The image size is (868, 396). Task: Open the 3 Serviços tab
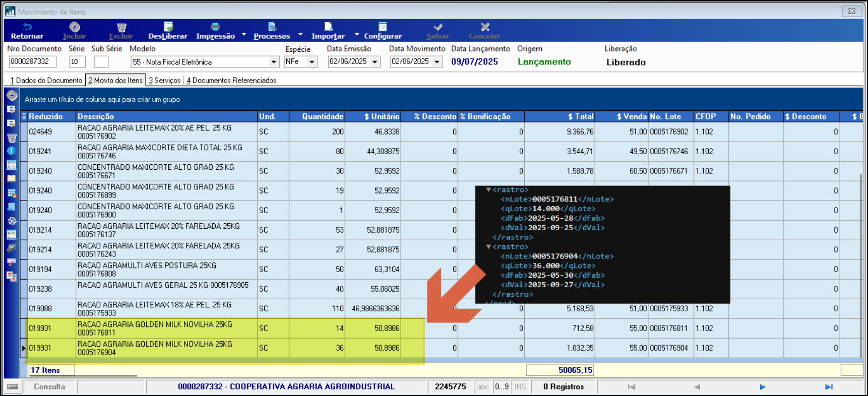[x=164, y=81]
